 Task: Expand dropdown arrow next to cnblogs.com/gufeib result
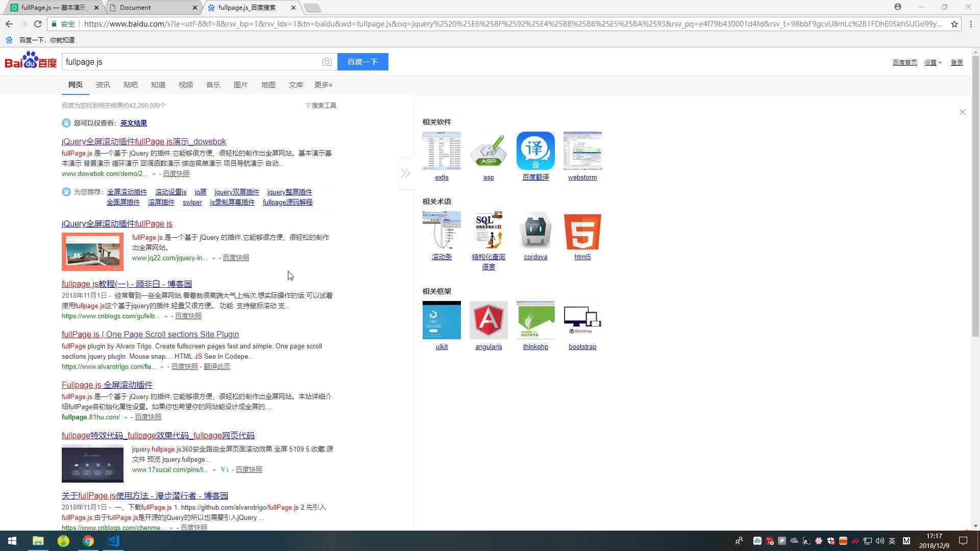tap(166, 317)
